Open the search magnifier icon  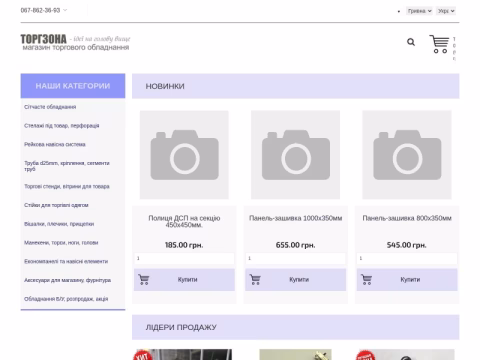[x=411, y=42]
